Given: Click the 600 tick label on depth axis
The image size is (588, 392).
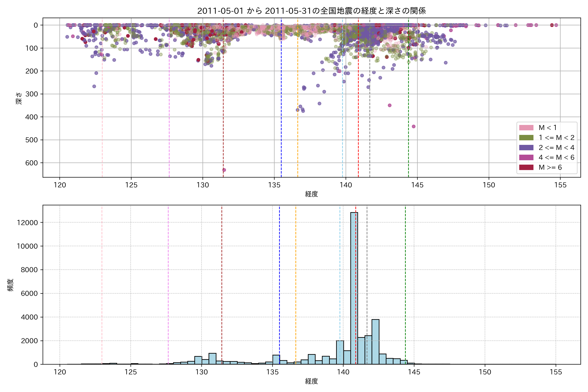Looking at the screenshot, I should point(32,163).
